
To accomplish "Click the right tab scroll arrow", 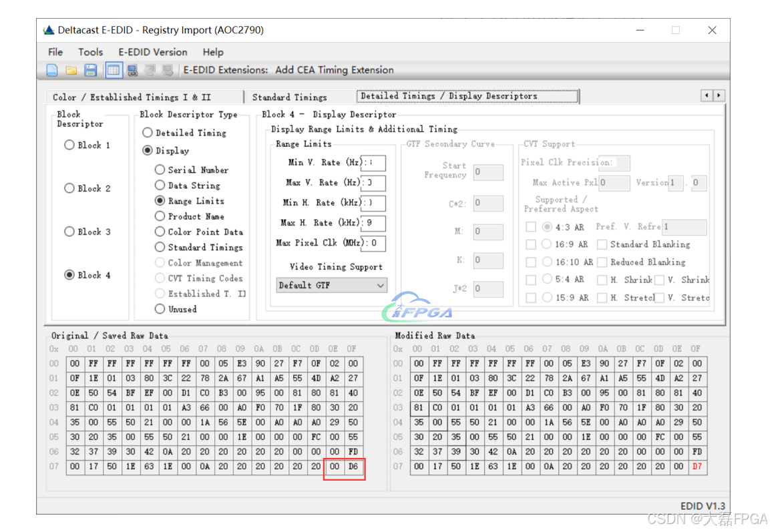I will (719, 95).
